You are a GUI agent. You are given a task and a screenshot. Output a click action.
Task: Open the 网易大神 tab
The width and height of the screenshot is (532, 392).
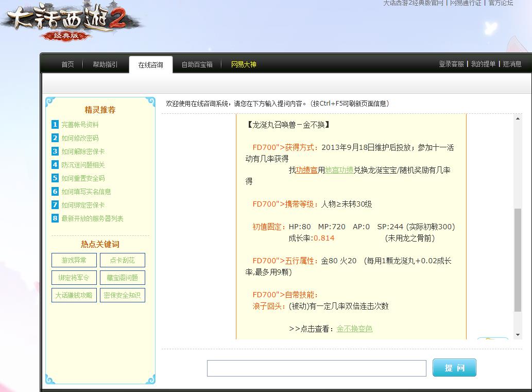point(244,64)
